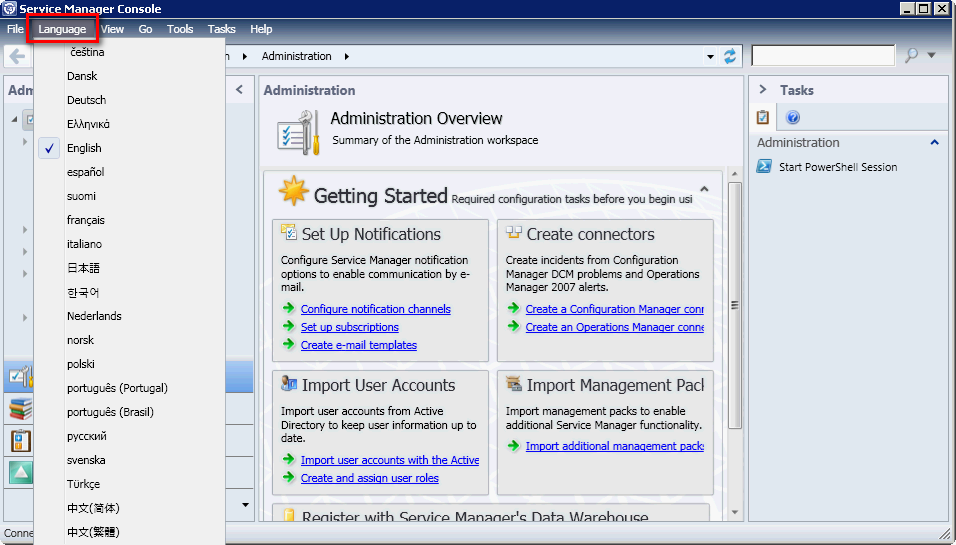Image resolution: width=956 pixels, height=545 pixels.
Task: Open the Tools menu
Action: point(180,29)
